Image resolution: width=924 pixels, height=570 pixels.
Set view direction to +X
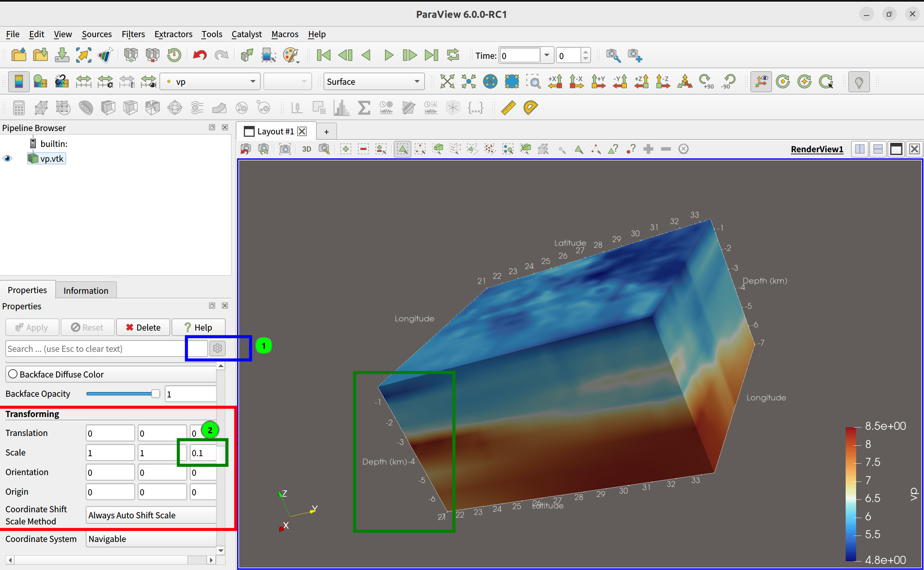pyautogui.click(x=555, y=82)
